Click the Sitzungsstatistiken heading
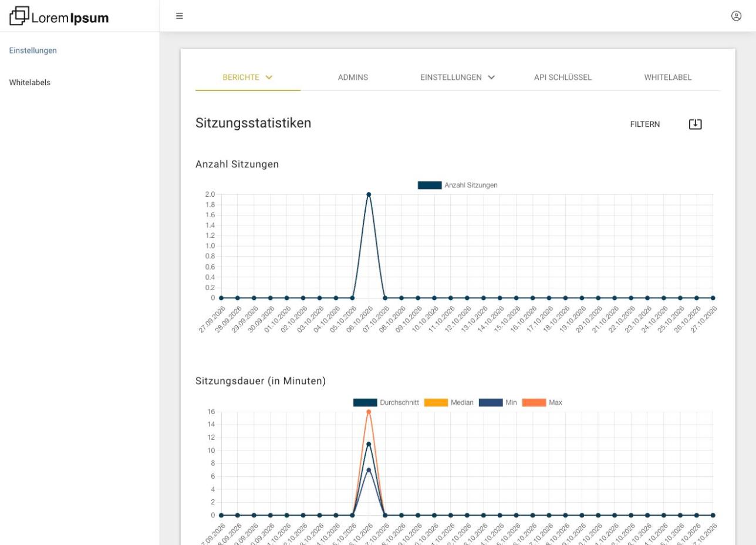The width and height of the screenshot is (756, 545). click(x=253, y=123)
